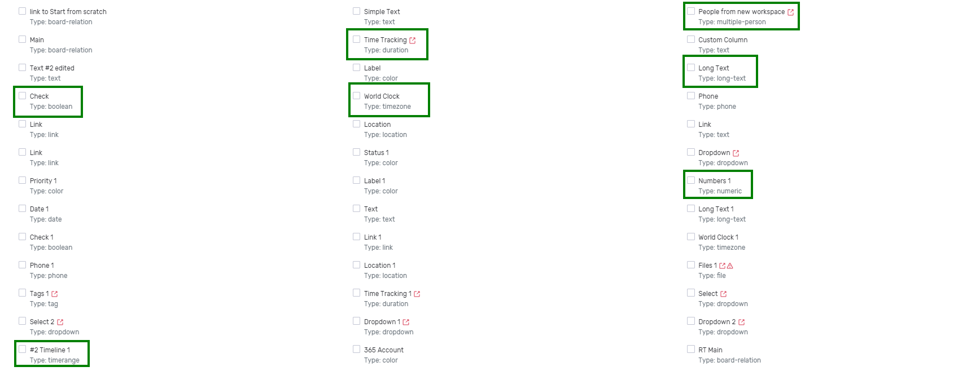Click the external link icon next to Tags 1
Viewport: 980px width, 371px height.
tap(55, 294)
